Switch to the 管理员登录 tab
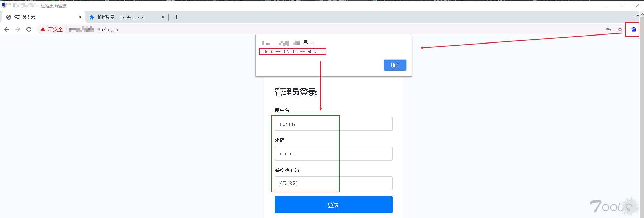The image size is (644, 218). click(x=43, y=17)
